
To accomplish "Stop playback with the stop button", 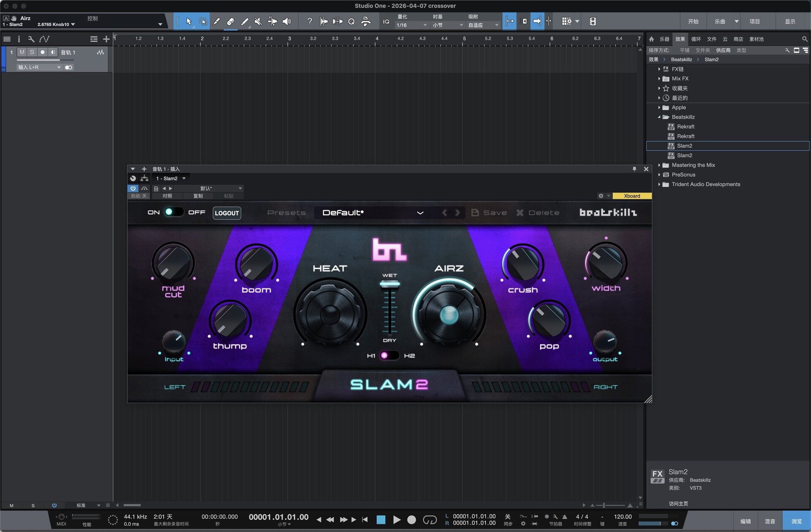I will [x=381, y=520].
